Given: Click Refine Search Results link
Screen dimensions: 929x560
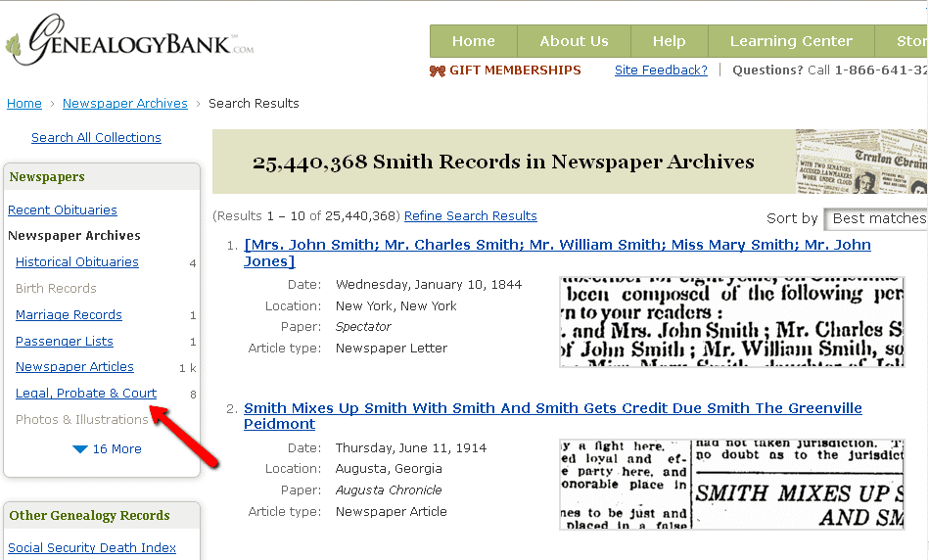Looking at the screenshot, I should [x=471, y=216].
